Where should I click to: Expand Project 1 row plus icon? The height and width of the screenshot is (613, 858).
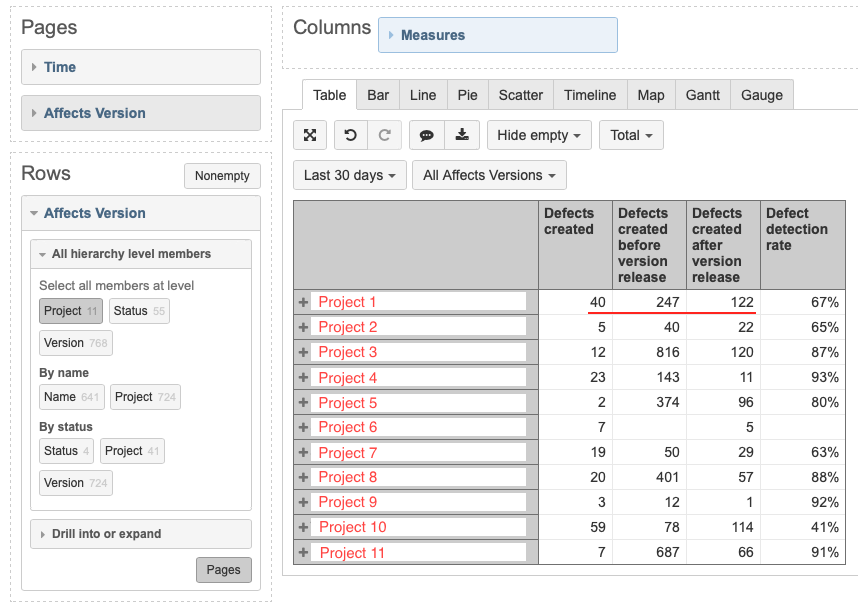tap(303, 302)
